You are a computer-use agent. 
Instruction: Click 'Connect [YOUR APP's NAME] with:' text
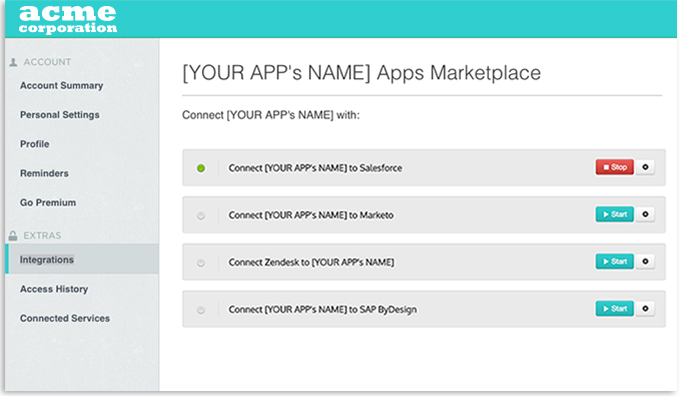pyautogui.click(x=271, y=115)
